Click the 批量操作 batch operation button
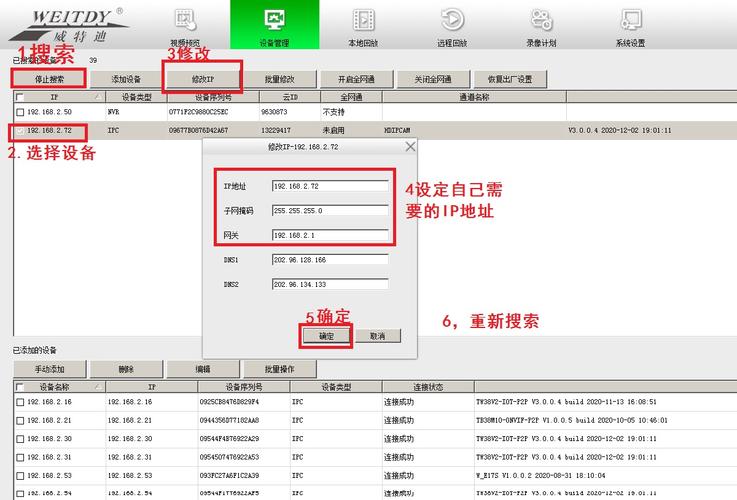 coord(280,369)
